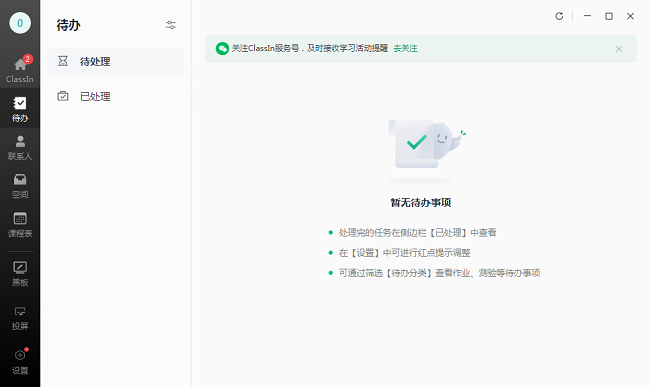Screen dimensions: 650x387
Task: Click the hint about 待办分类 filtering
Action: 439,273
